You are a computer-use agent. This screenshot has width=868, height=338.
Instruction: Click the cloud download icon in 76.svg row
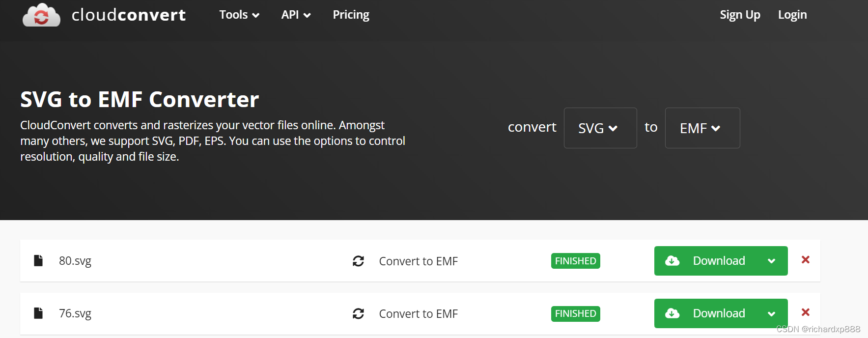tap(672, 313)
